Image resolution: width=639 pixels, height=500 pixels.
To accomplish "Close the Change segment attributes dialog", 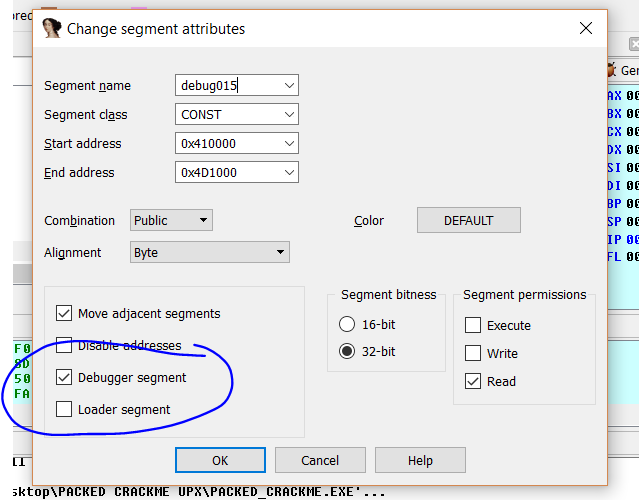I will tap(583, 29).
